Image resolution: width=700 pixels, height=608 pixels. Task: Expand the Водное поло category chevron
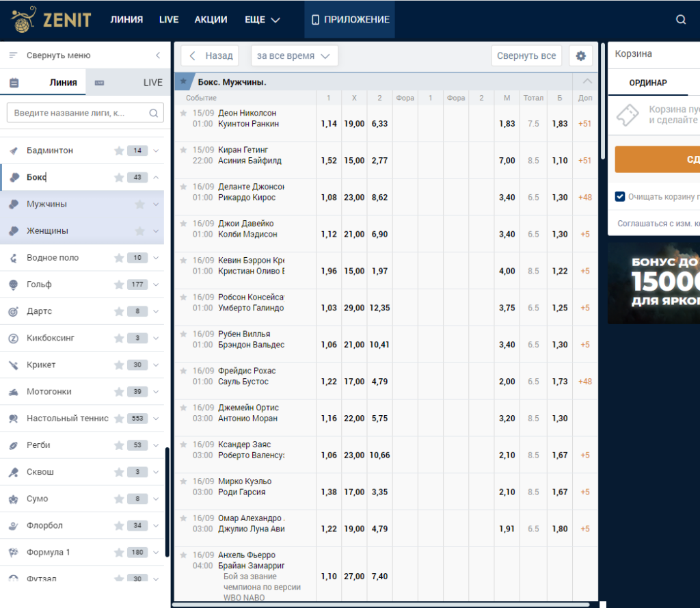coord(156,258)
